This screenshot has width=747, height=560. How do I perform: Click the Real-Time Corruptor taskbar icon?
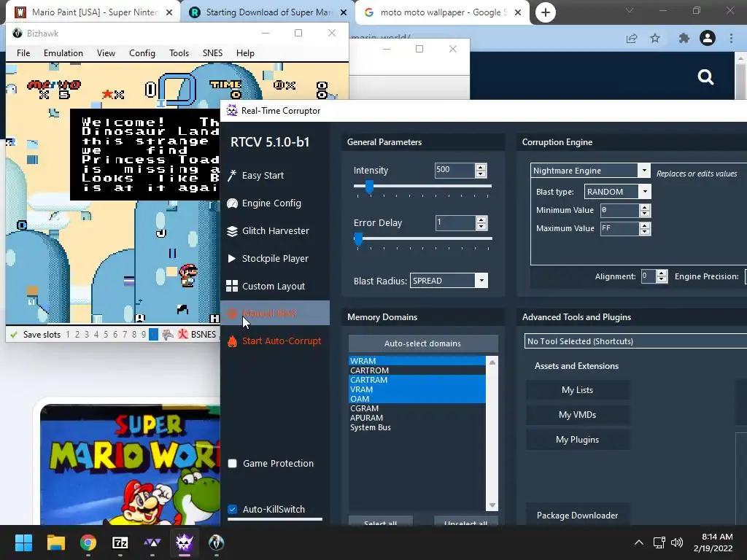185,542
